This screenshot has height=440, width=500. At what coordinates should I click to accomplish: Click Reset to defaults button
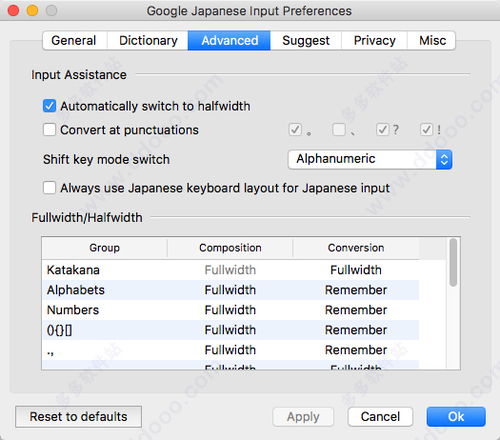pyautogui.click(x=78, y=417)
